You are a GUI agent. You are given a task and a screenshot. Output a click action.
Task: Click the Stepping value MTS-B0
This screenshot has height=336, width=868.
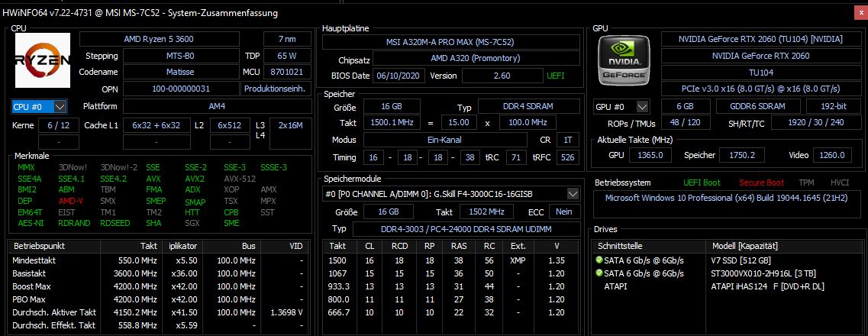[180, 56]
